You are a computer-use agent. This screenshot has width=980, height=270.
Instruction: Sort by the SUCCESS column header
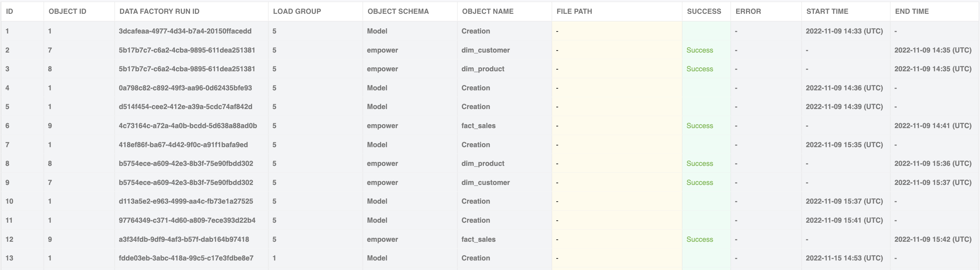tap(704, 11)
